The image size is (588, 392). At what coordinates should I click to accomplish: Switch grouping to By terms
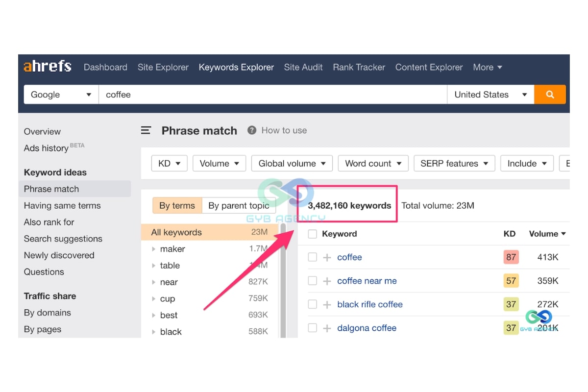pyautogui.click(x=177, y=206)
